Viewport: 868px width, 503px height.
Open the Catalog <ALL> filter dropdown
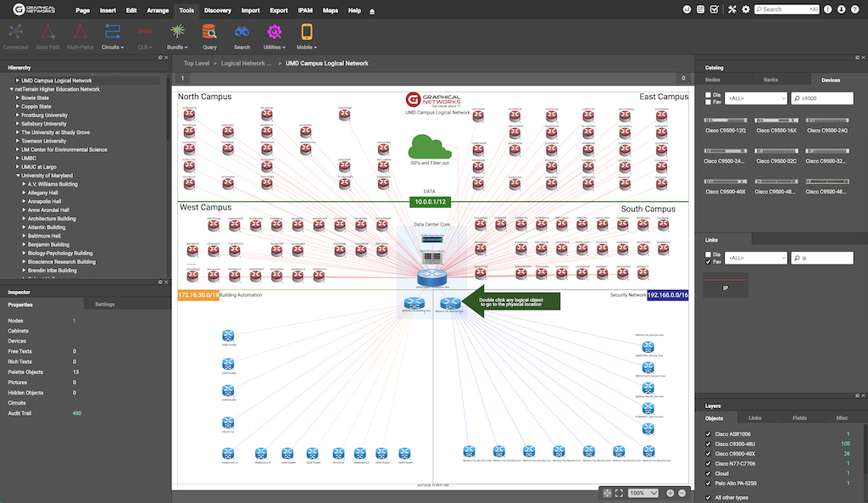tap(755, 98)
